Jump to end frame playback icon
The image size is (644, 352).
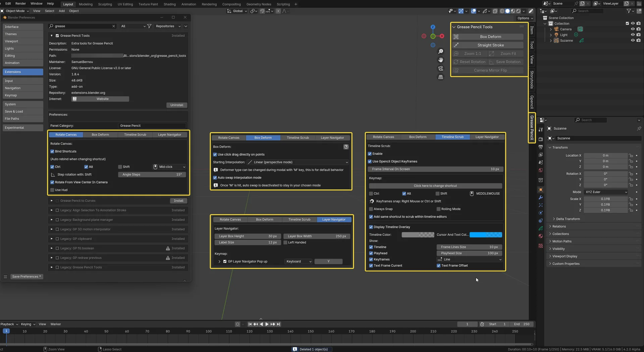[x=278, y=324]
